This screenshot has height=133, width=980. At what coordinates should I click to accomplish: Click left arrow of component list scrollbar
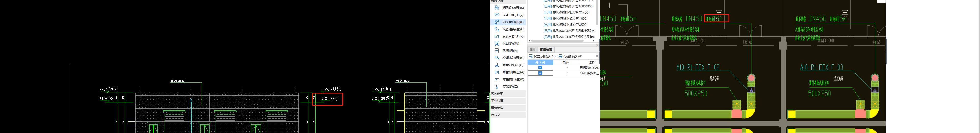(x=530, y=41)
